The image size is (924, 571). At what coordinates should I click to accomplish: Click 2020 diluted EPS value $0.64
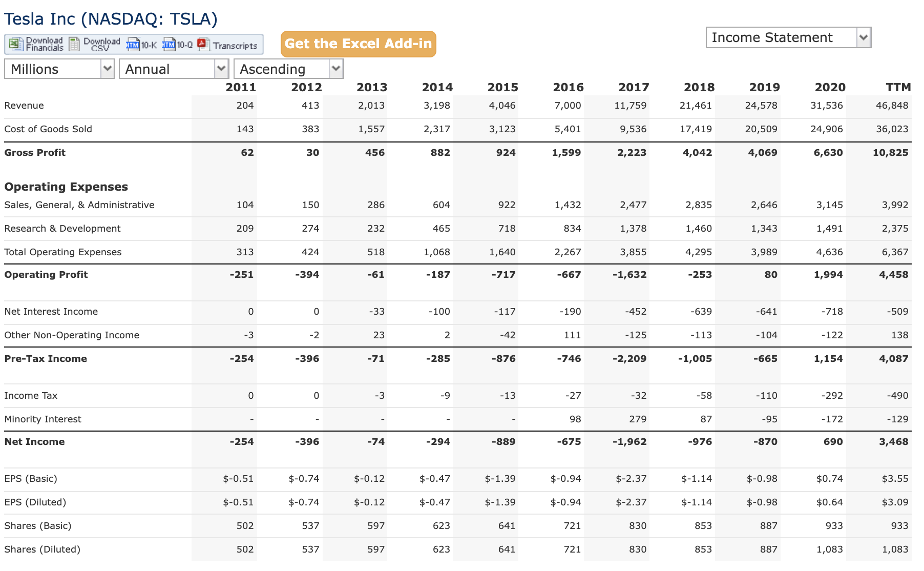coord(830,502)
